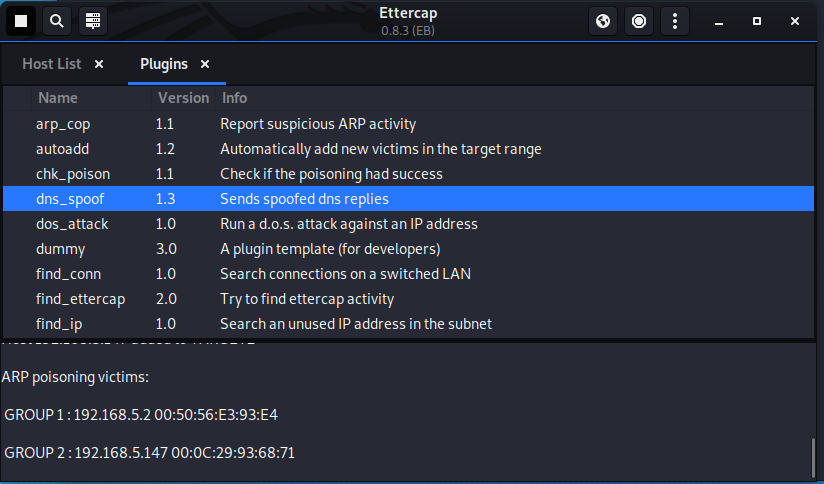Open the three-dot Ettercap menu
This screenshot has width=824, height=484.
[676, 20]
